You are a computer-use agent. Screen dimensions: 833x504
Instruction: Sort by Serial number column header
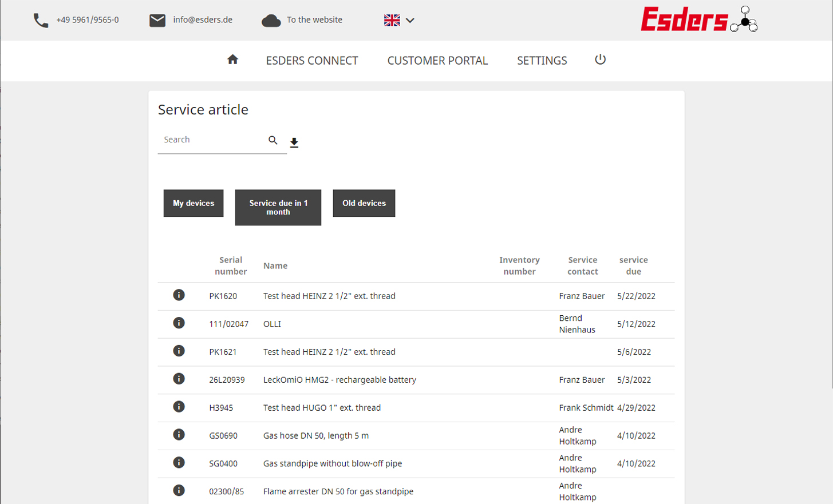(x=231, y=265)
